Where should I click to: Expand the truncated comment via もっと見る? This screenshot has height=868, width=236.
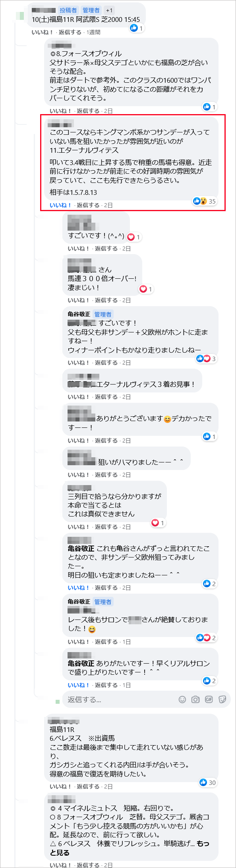click(203, 844)
